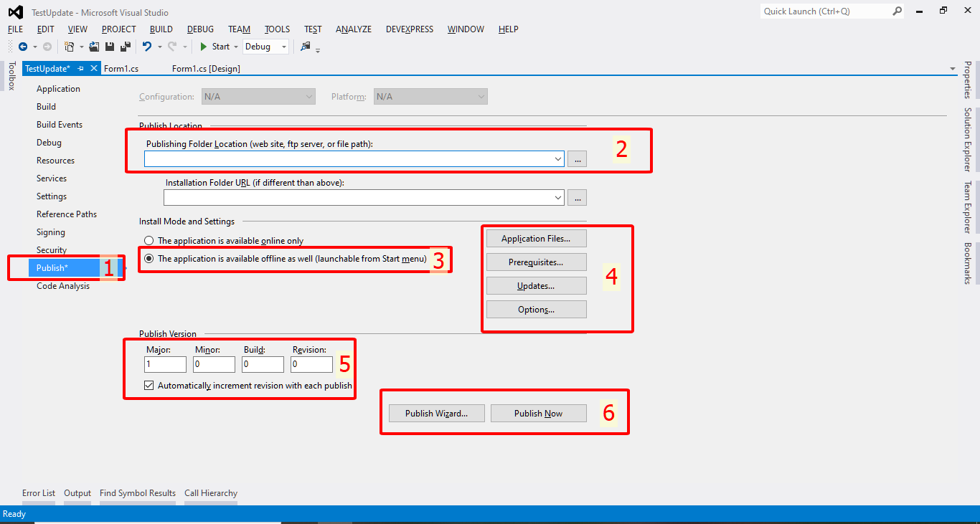The image size is (980, 524).
Task: Launch the Publish Wizard
Action: click(436, 414)
